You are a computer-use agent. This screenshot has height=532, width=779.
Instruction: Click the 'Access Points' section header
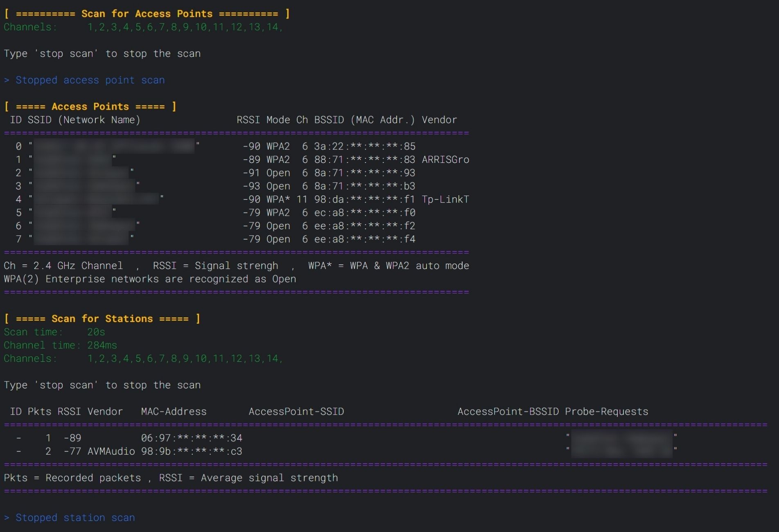[90, 106]
